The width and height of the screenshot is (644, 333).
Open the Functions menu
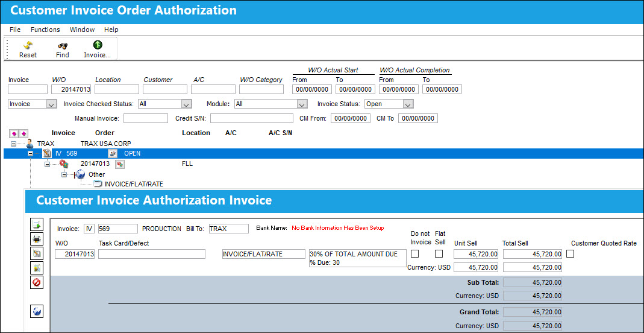coord(45,30)
